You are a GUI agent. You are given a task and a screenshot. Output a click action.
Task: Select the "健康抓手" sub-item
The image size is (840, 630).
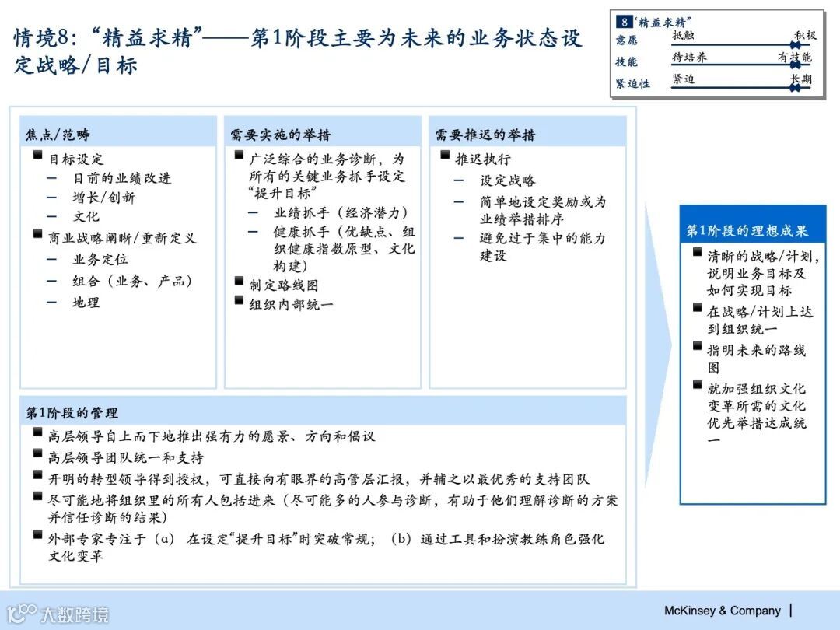345,249
